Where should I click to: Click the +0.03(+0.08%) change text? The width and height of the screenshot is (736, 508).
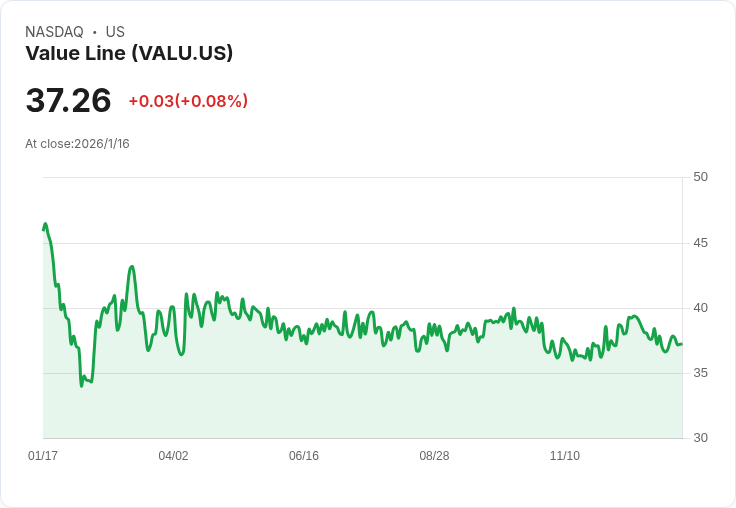[x=188, y=101]
